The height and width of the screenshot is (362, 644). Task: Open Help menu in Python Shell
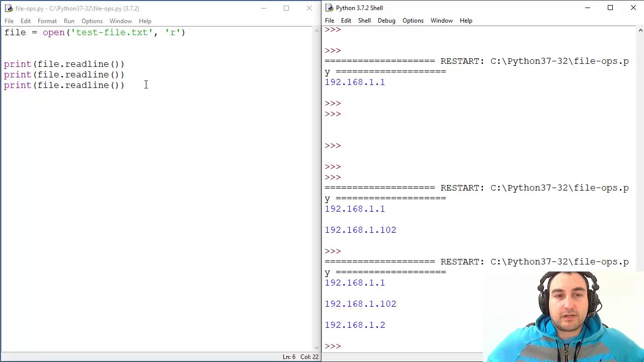pyautogui.click(x=466, y=21)
